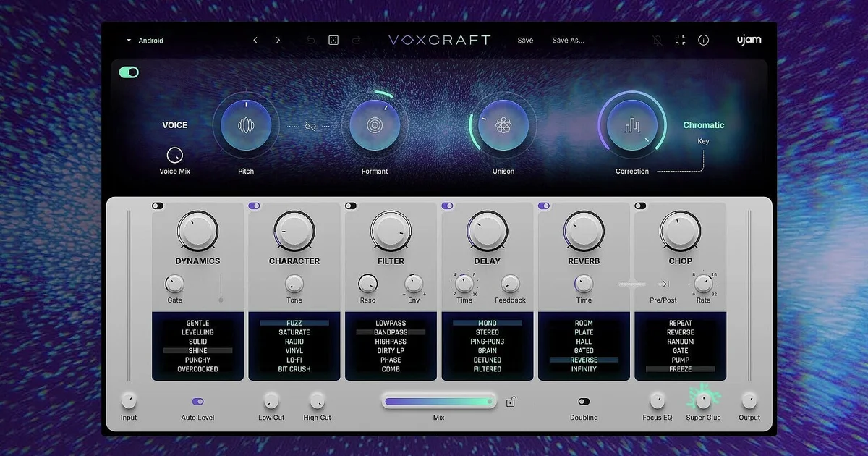Screen dimensions: 868x456
Task: Click the Focus EQ knob
Action: (x=657, y=400)
